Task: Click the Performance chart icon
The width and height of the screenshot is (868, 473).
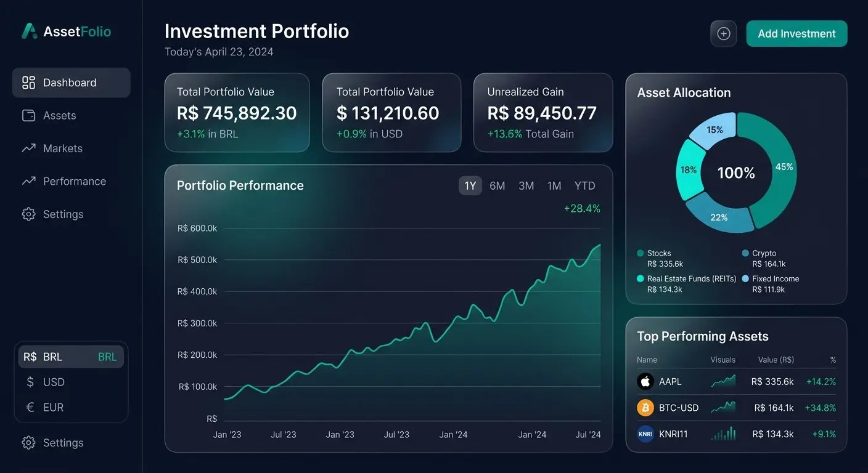Action: coord(28,181)
